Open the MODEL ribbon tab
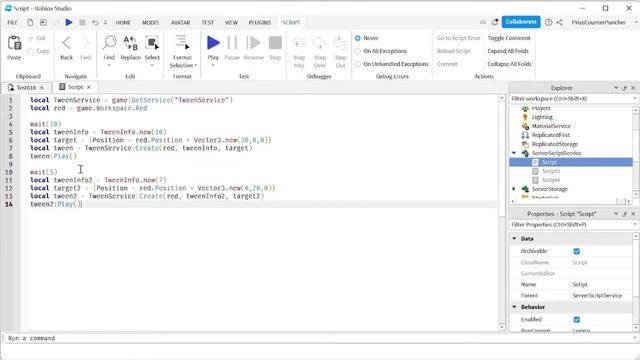Screen dimensions: 640x360 coord(150,22)
